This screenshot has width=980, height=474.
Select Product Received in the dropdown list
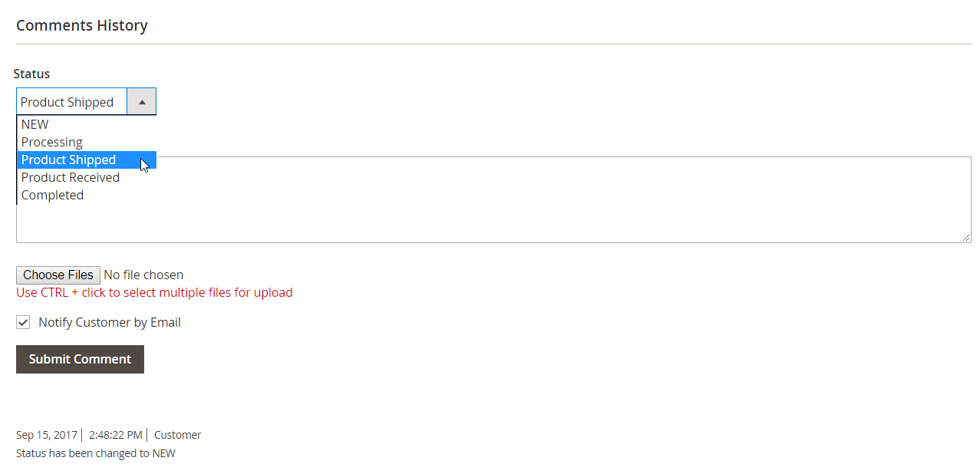(71, 177)
